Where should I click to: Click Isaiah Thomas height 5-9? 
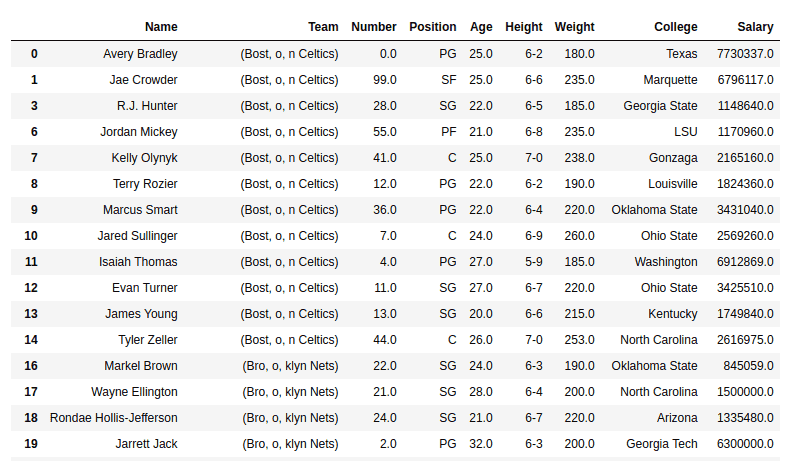[534, 262]
